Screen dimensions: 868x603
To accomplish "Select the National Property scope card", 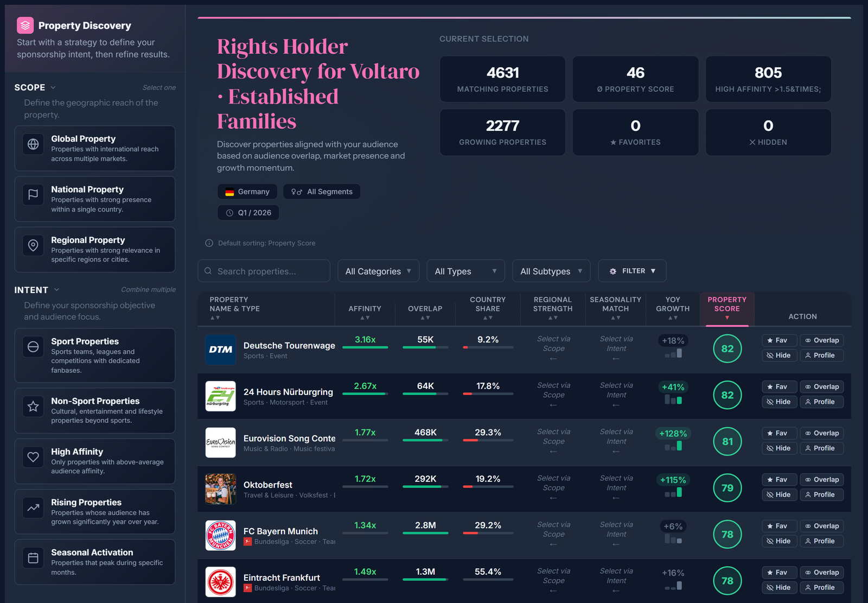I will [x=95, y=199].
